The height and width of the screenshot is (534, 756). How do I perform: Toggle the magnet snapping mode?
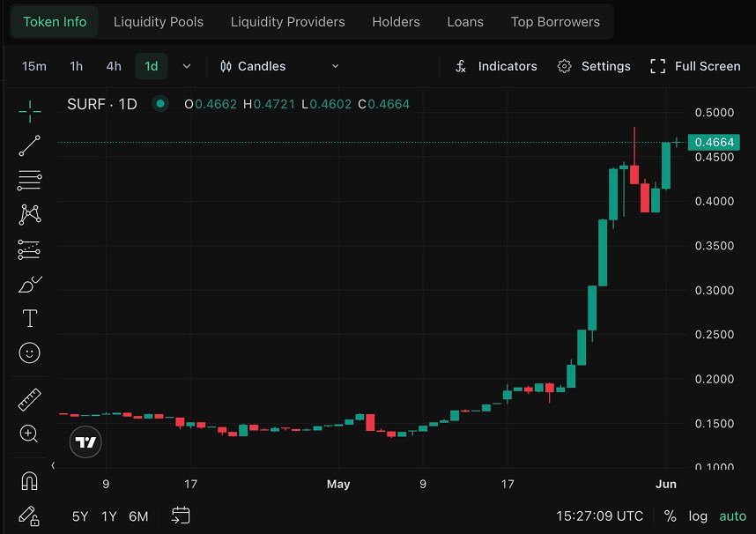pos(29,481)
